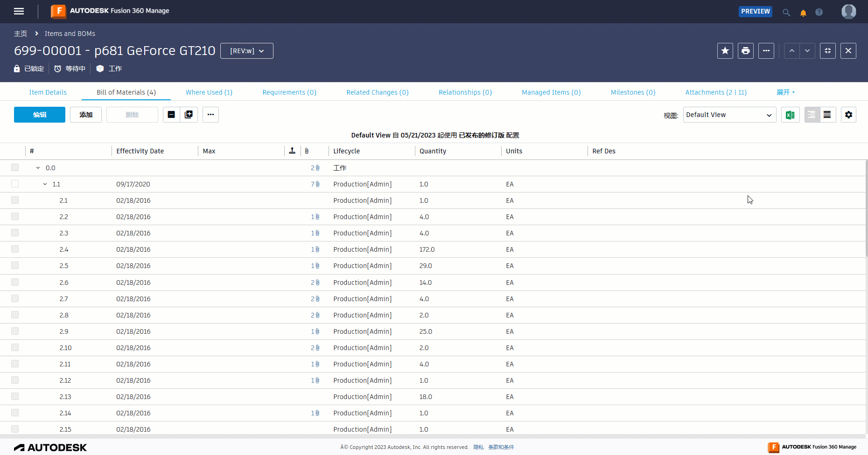Switch BOM display to flat list view icon
The width and height of the screenshot is (868, 455).
click(827, 115)
